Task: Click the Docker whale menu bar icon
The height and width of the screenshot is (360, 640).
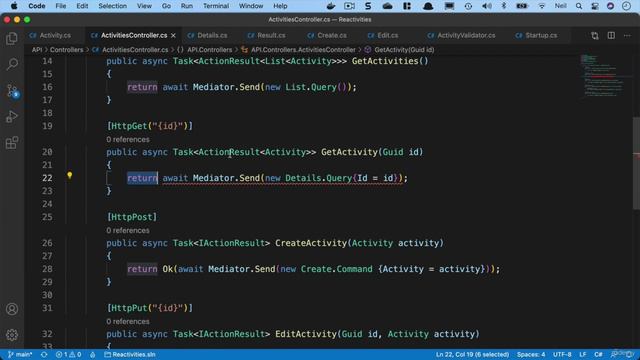Action: click(x=331, y=6)
